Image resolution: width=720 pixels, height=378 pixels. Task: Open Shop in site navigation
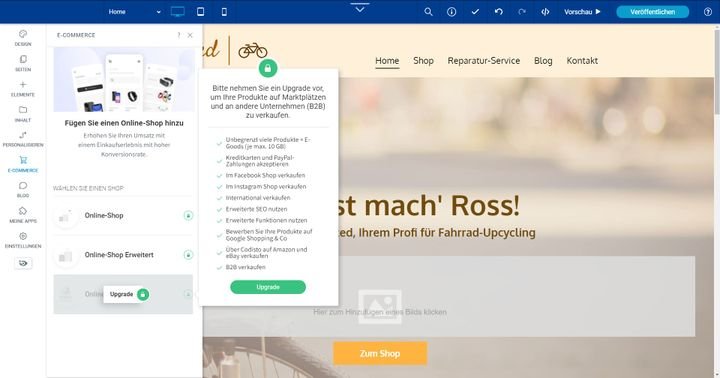pos(423,61)
